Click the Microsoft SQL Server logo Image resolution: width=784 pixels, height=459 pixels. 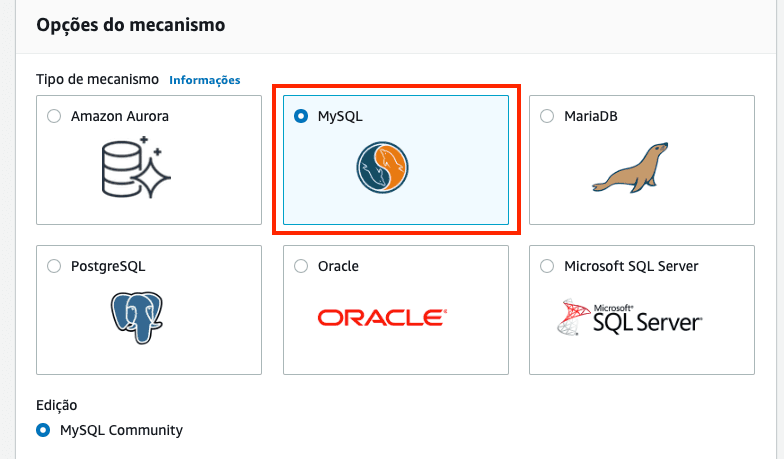pos(630,318)
